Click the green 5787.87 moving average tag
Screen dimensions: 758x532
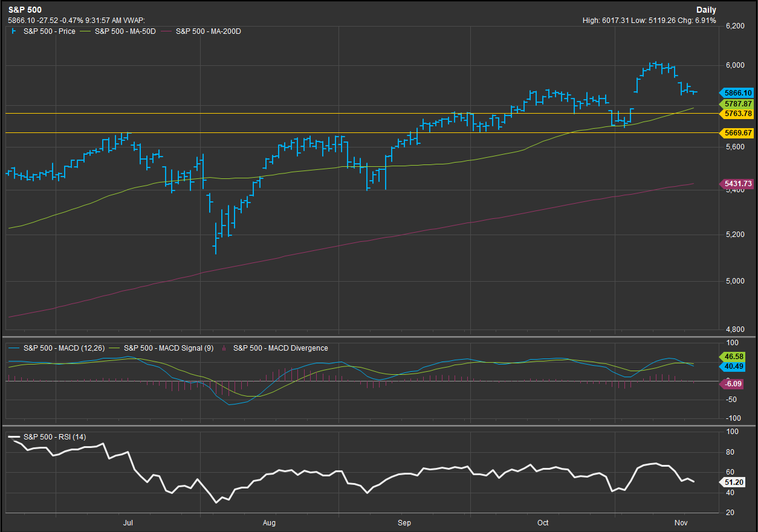pyautogui.click(x=737, y=104)
